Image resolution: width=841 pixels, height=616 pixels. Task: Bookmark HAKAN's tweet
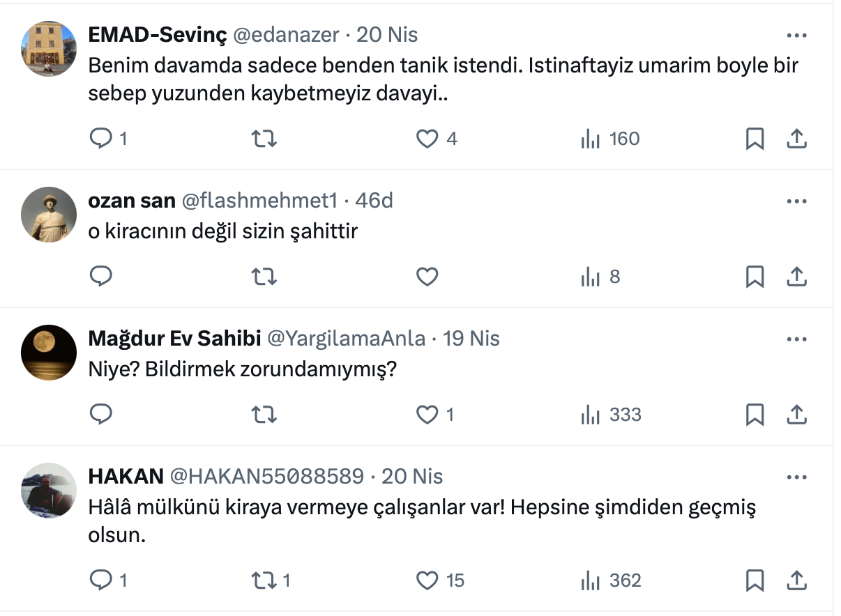click(755, 580)
